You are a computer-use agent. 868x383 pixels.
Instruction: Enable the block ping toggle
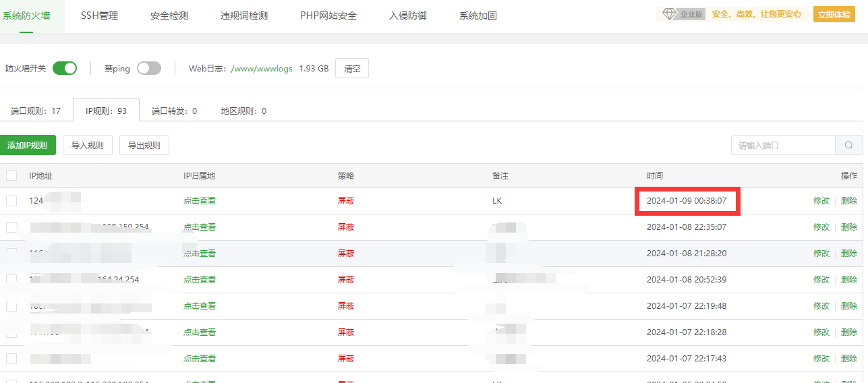pyautogui.click(x=149, y=68)
